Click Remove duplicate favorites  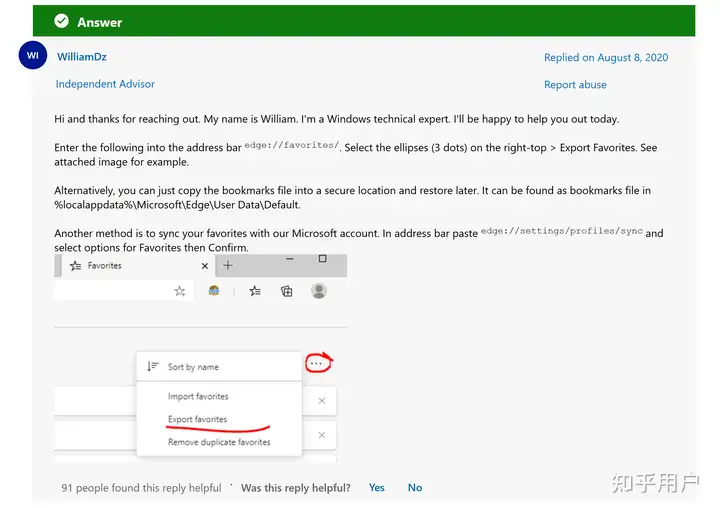(219, 442)
